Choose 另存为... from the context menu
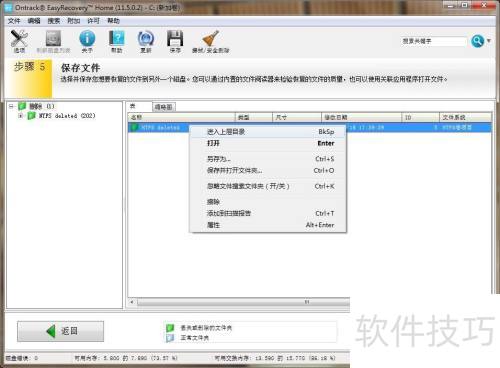 tap(268, 159)
